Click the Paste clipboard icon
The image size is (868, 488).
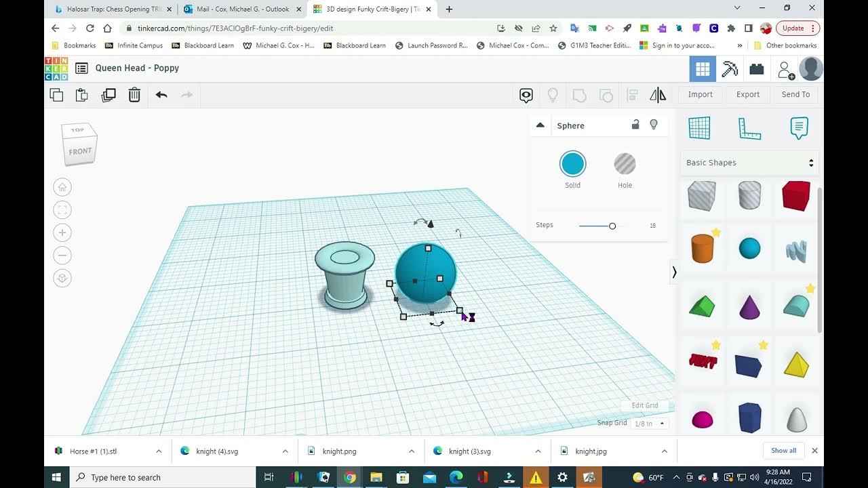pyautogui.click(x=82, y=95)
